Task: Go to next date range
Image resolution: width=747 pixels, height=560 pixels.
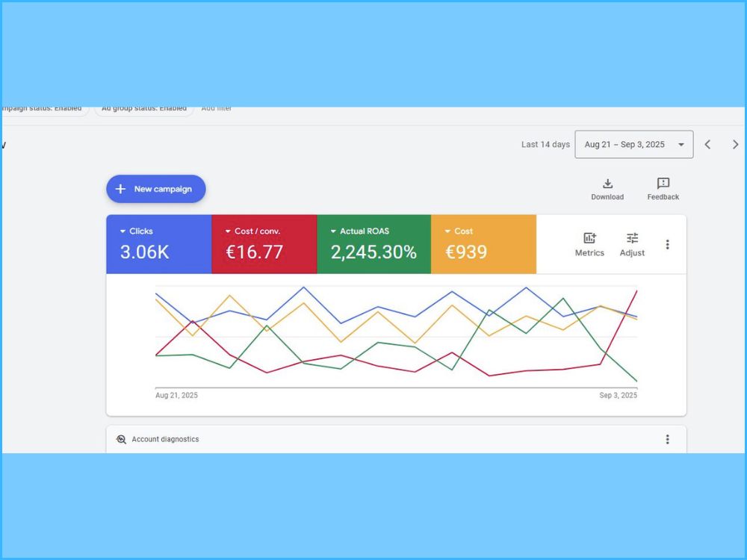Action: point(735,144)
